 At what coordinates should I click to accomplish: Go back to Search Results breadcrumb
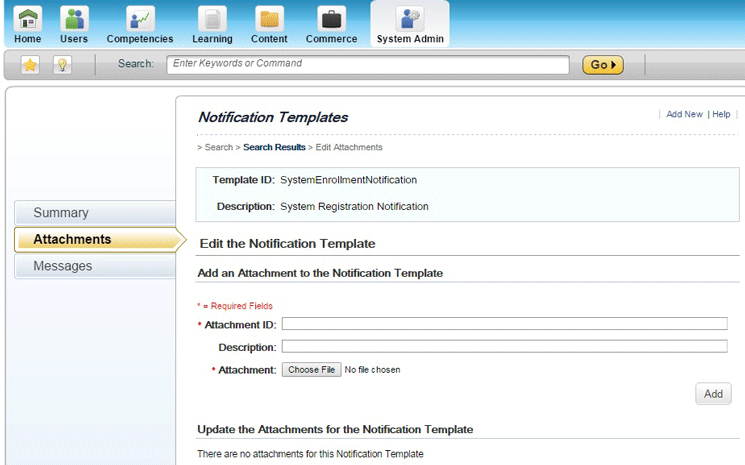tap(274, 148)
